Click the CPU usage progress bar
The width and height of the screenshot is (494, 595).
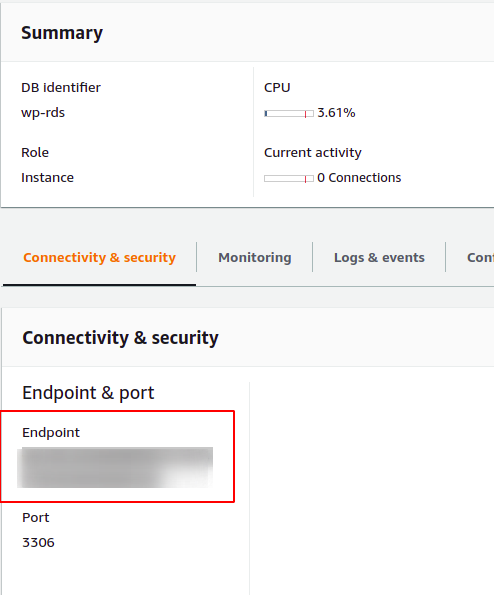[x=289, y=113]
